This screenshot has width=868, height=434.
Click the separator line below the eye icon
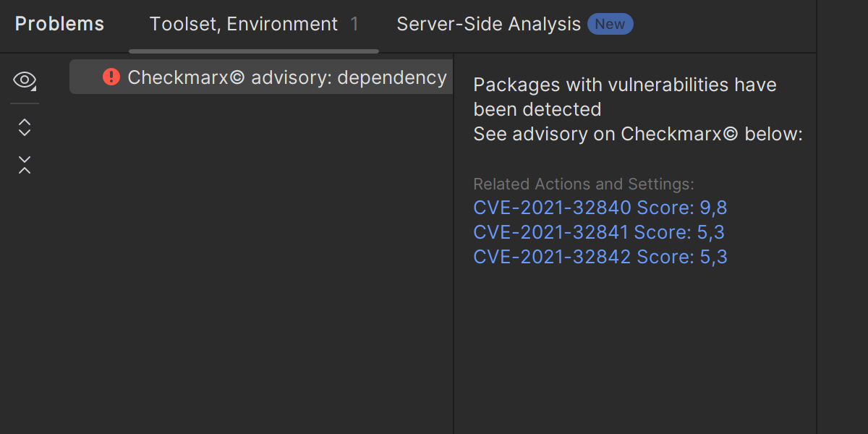[25, 103]
